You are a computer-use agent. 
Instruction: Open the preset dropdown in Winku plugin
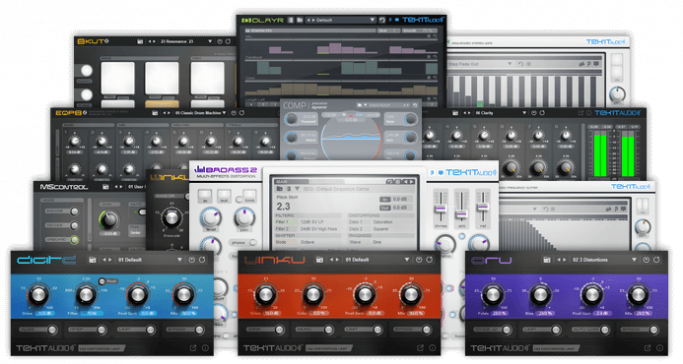(407, 260)
